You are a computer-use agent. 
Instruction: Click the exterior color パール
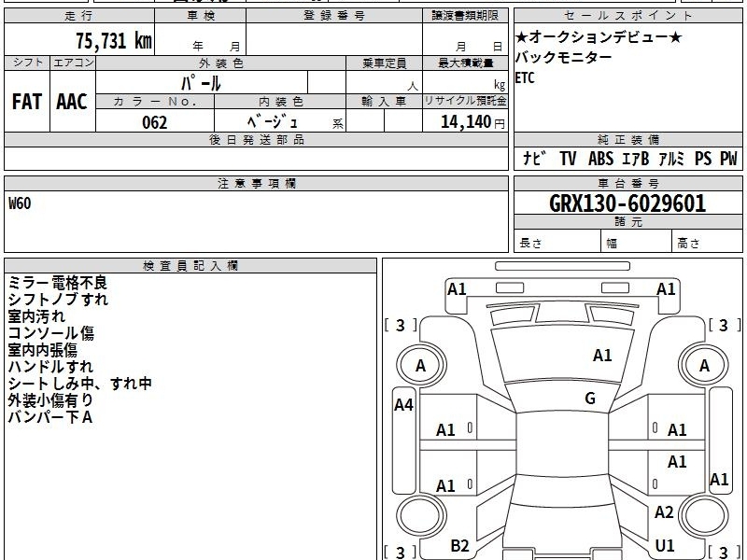(201, 83)
